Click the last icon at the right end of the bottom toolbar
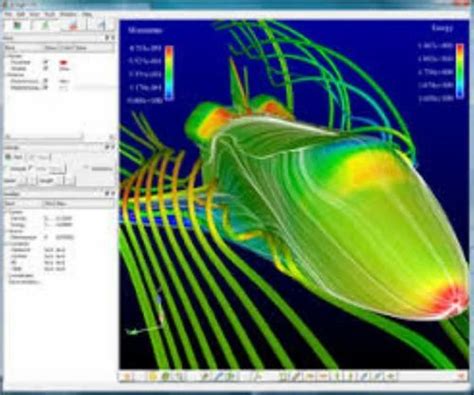The height and width of the screenshot is (395, 474). point(462,377)
